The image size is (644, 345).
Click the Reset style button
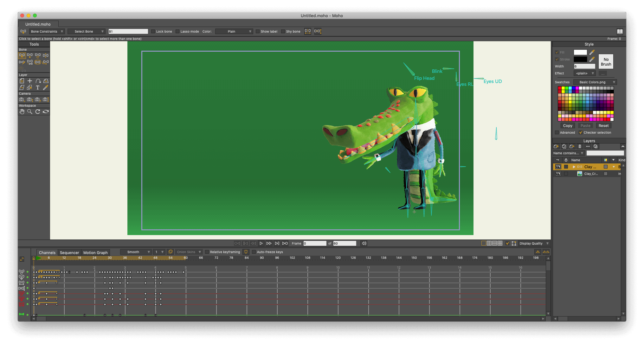click(x=603, y=126)
